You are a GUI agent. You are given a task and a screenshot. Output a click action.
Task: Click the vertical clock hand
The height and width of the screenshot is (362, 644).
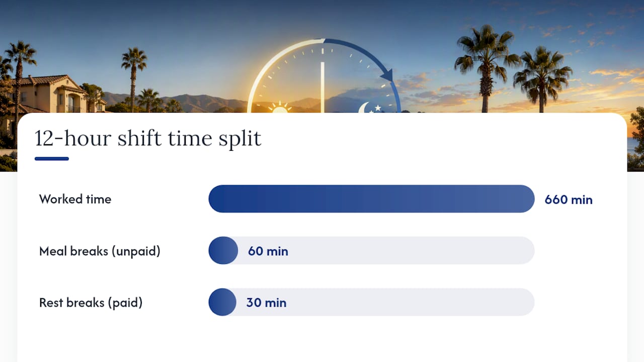pyautogui.click(x=323, y=87)
